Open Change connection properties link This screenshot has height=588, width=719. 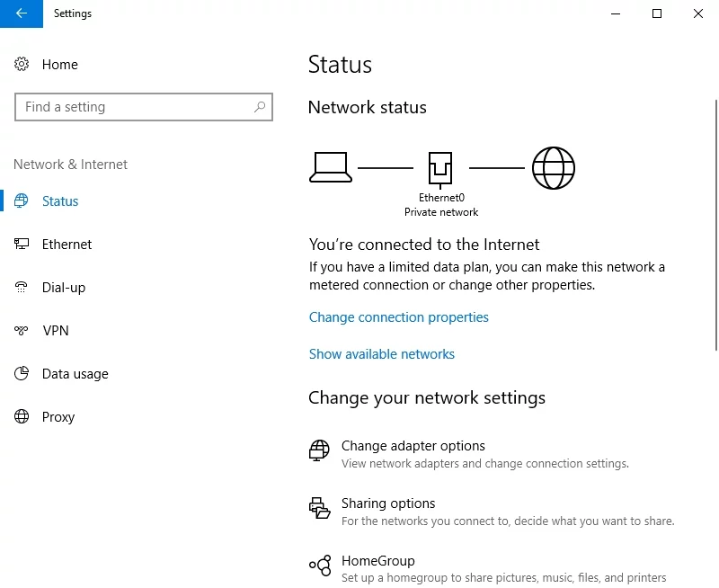click(x=398, y=317)
